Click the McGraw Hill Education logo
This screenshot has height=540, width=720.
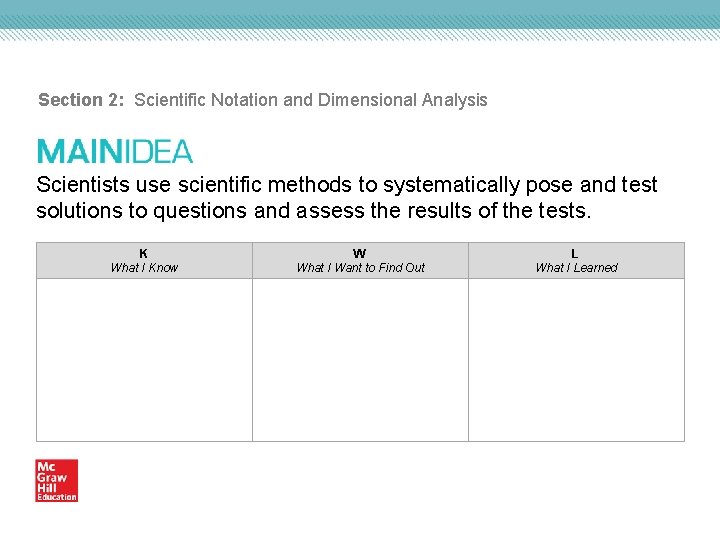[57, 480]
